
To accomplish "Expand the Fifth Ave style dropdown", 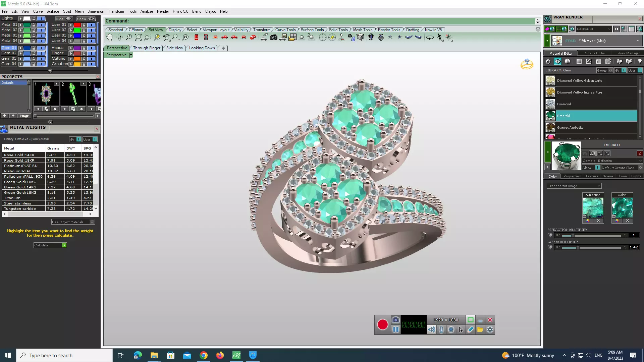I will tap(638, 41).
